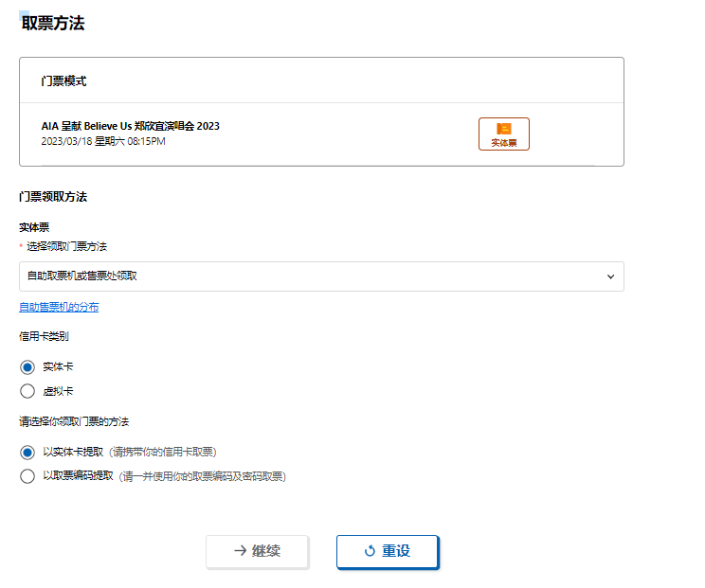Viewport: 705px width, 588px height.
Task: Open the 自助取票机或售票处领取 dropdown
Action: tap(321, 276)
